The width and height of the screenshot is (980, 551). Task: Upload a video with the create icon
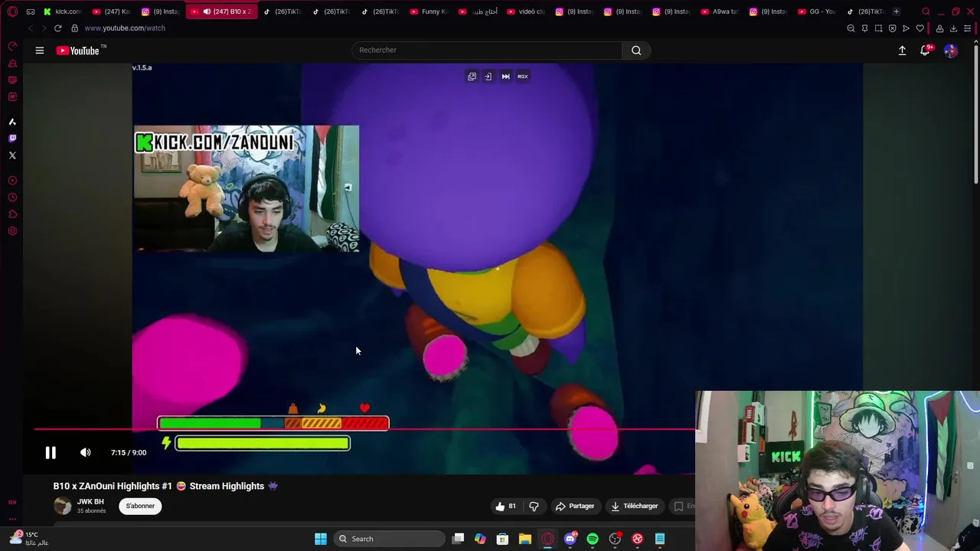[x=902, y=51]
